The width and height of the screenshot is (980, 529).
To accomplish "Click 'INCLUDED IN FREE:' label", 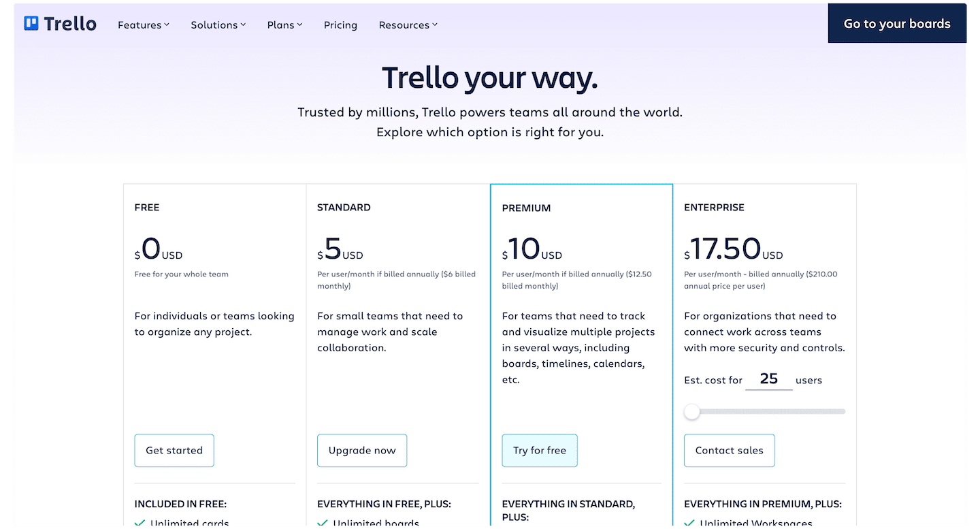I will 180,504.
